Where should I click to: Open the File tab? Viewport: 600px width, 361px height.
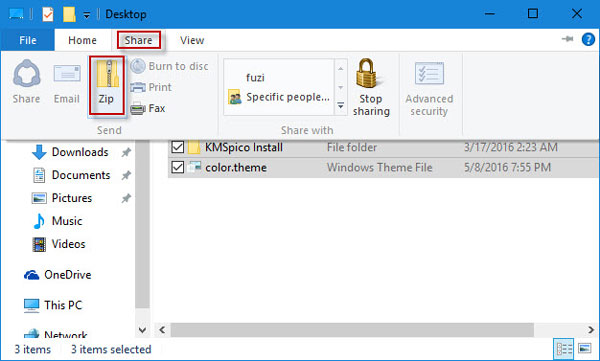pyautogui.click(x=28, y=40)
